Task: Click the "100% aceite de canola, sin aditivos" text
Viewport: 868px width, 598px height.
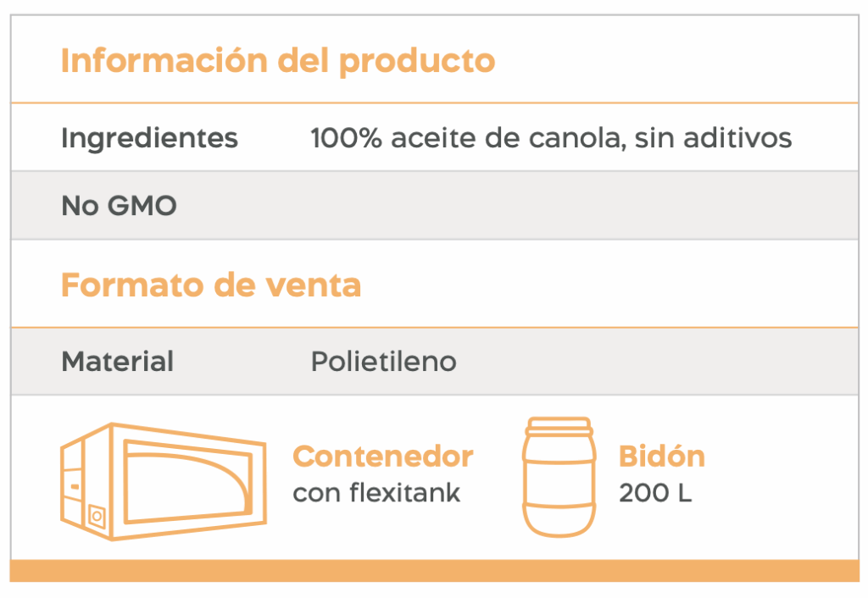Action: click(x=551, y=138)
